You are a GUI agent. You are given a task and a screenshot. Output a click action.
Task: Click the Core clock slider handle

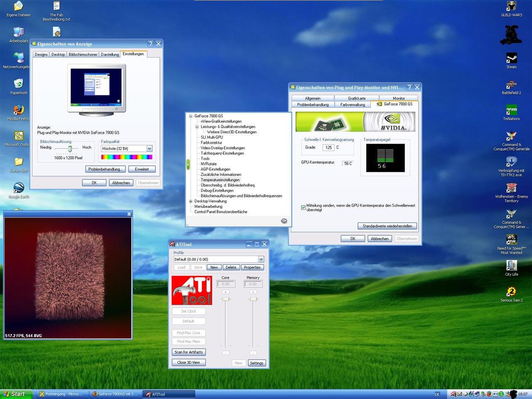226,299
